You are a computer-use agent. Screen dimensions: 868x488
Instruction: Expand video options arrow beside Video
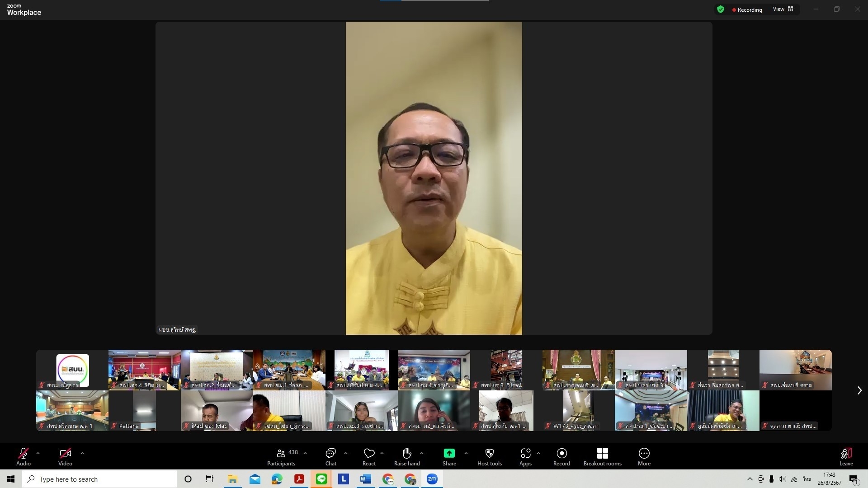tap(82, 453)
